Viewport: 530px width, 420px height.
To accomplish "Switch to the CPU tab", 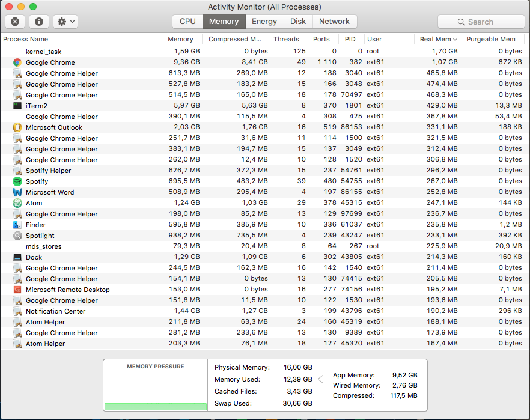I will coord(187,22).
